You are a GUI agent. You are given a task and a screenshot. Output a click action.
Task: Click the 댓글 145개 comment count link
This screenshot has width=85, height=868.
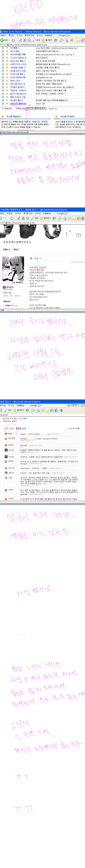pyautogui.click(x=9, y=429)
